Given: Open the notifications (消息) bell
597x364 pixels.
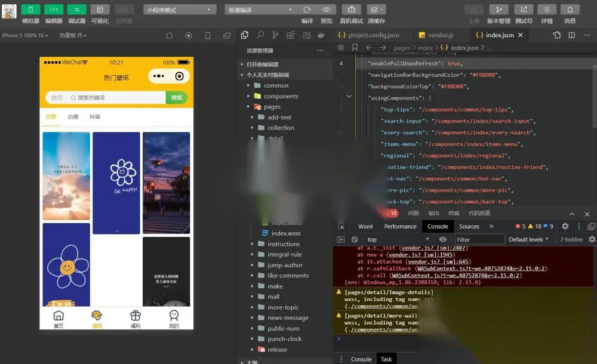Looking at the screenshot, I should pyautogui.click(x=570, y=10).
